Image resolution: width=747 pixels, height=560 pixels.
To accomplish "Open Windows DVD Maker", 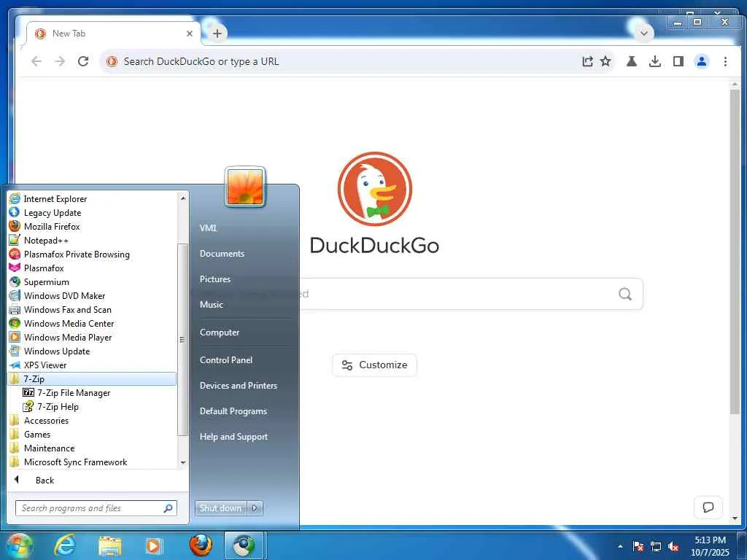I will (x=93, y=296).
